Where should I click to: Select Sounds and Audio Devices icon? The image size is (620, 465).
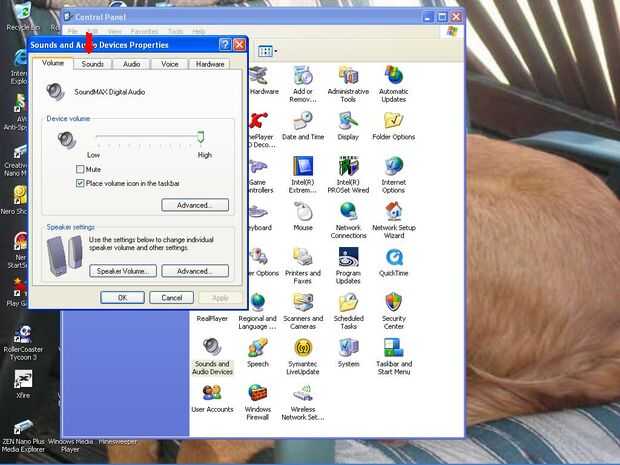(x=212, y=356)
